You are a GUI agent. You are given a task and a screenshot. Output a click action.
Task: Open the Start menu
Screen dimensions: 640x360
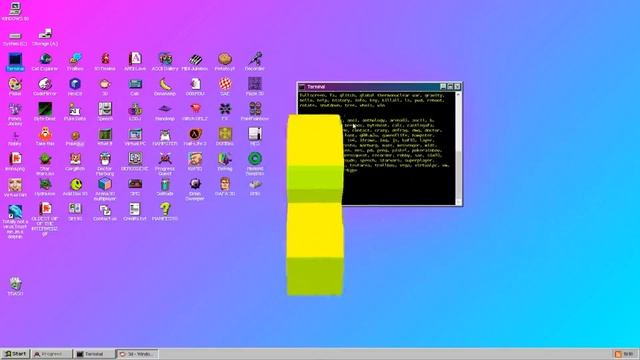pos(15,354)
